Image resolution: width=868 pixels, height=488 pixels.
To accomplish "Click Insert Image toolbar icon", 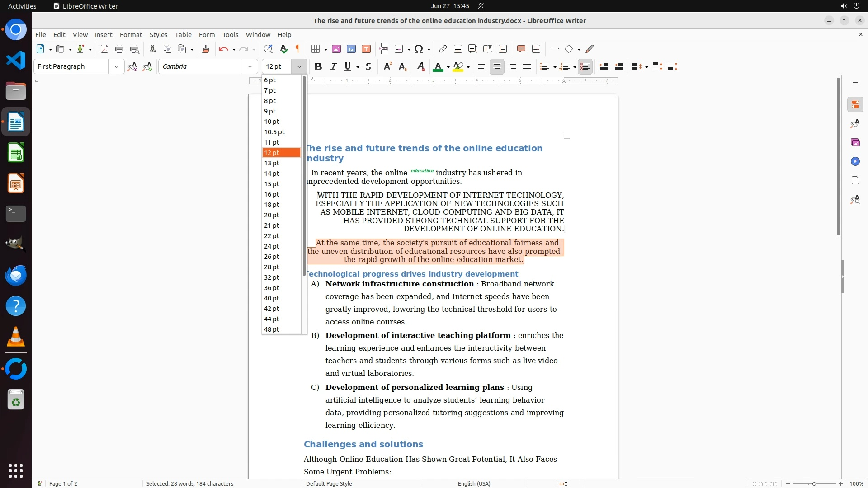I will 336,49.
